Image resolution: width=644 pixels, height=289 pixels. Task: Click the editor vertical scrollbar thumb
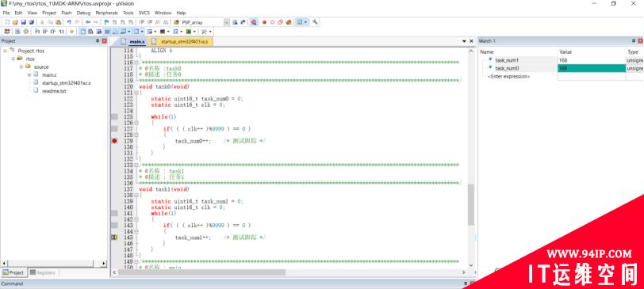coord(470,204)
